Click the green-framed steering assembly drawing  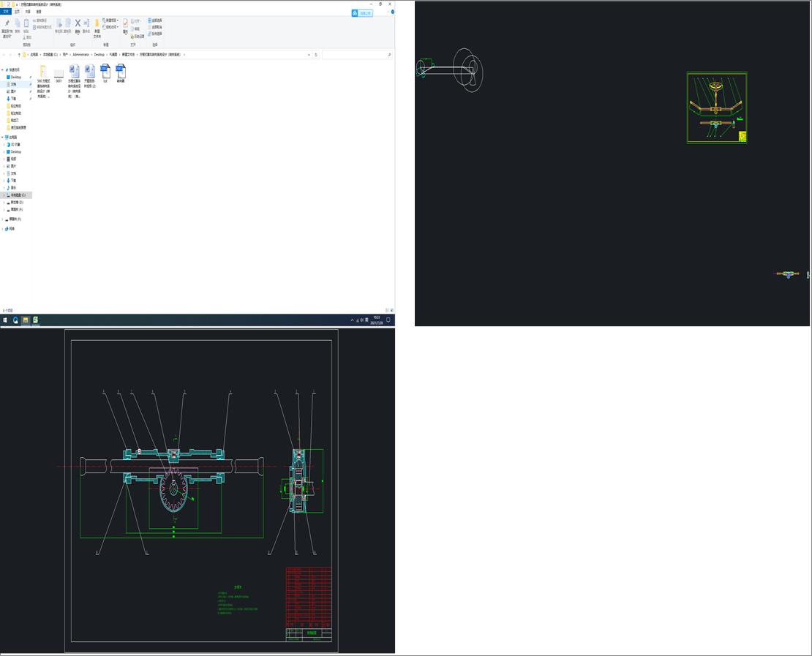pos(717,108)
